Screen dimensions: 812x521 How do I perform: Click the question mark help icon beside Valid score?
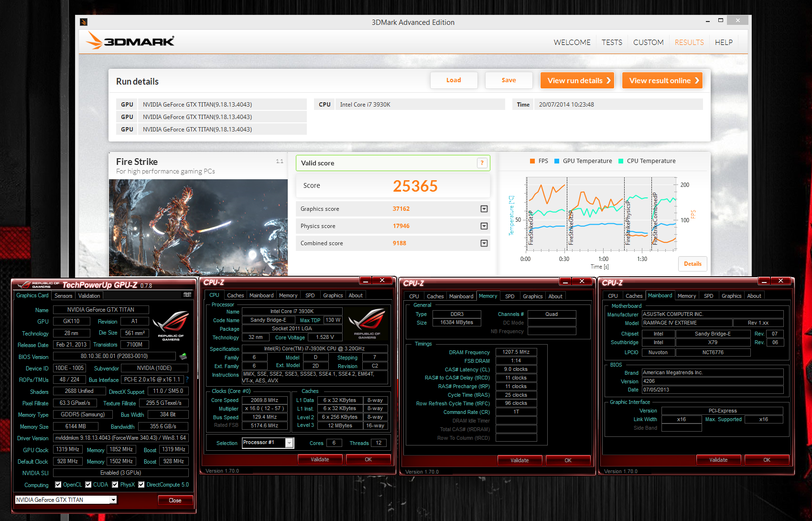point(482,163)
